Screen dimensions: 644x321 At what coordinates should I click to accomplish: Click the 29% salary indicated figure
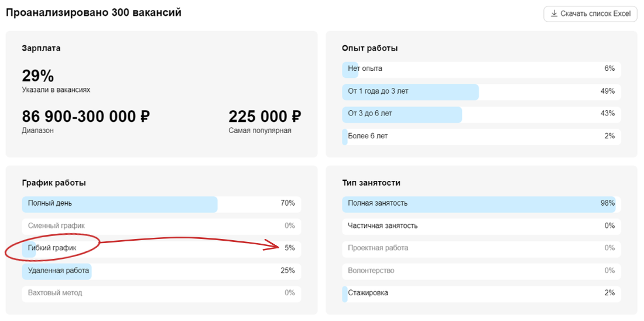click(37, 76)
